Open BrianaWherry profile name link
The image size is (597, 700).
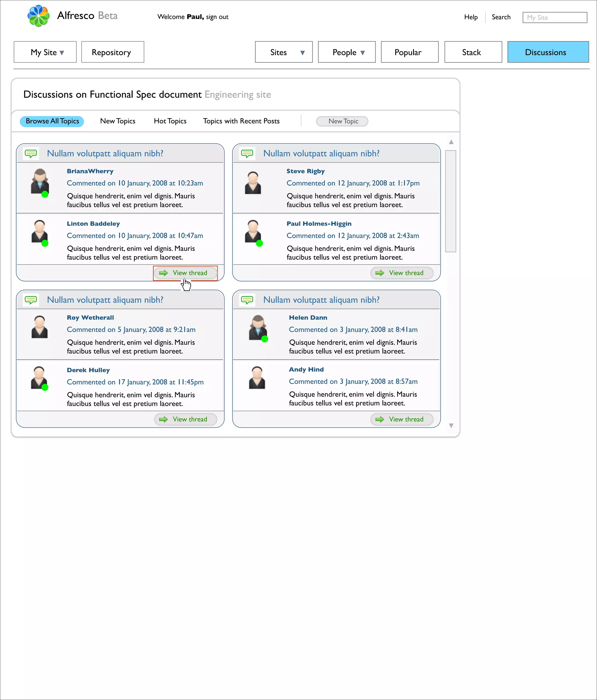90,171
